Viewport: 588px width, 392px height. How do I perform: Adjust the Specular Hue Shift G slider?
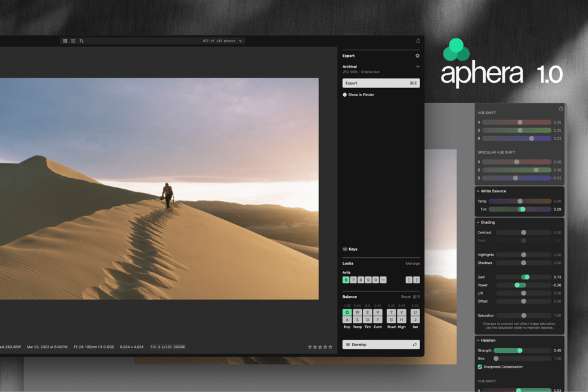(517, 170)
